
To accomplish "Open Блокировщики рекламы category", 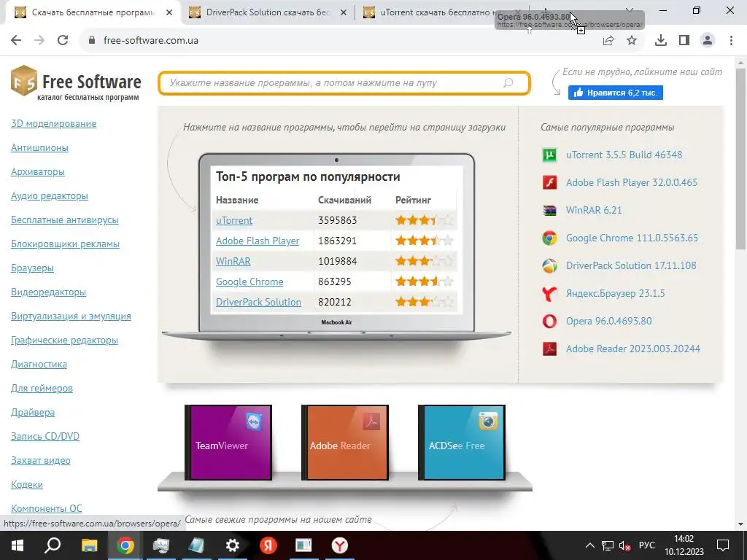I will click(65, 244).
